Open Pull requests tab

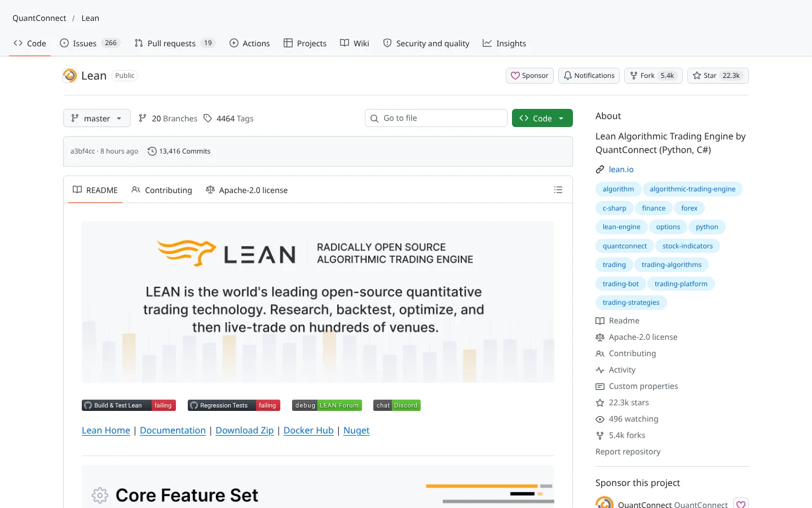pos(175,43)
